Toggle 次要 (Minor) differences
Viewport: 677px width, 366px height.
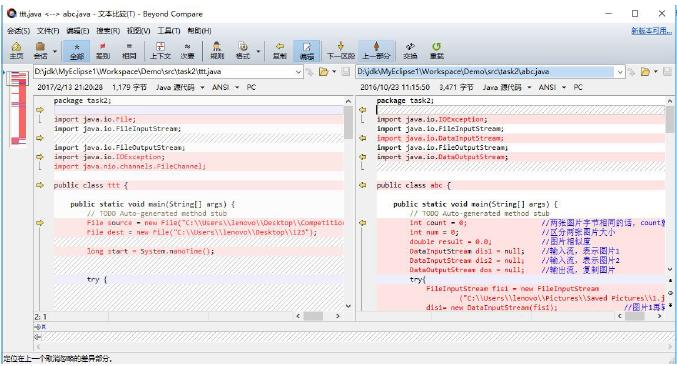click(x=187, y=50)
